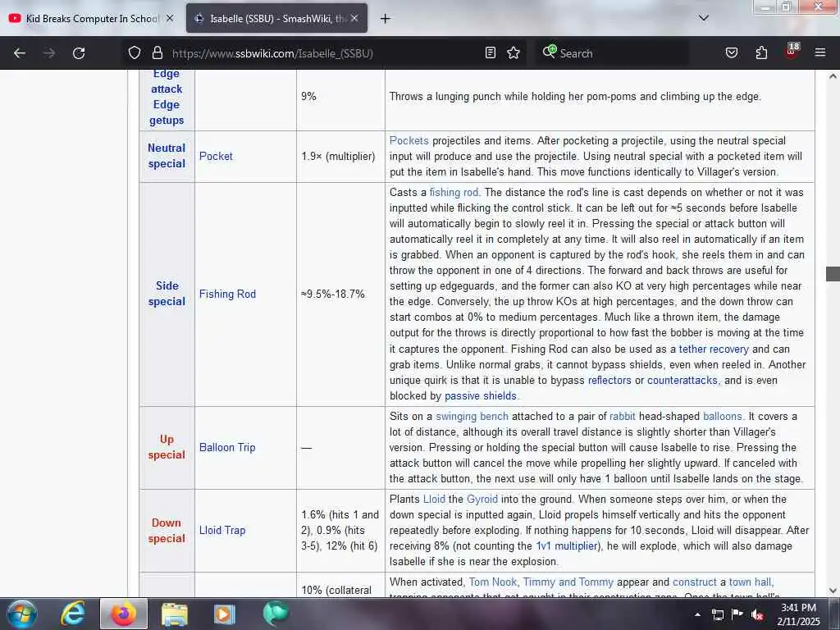Screen dimensions: 840x630
Task: Open the Side special link
Action: [x=167, y=294]
